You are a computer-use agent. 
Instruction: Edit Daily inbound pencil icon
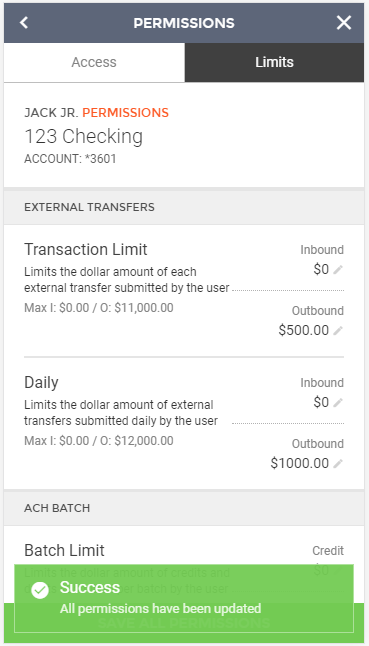[338, 403]
